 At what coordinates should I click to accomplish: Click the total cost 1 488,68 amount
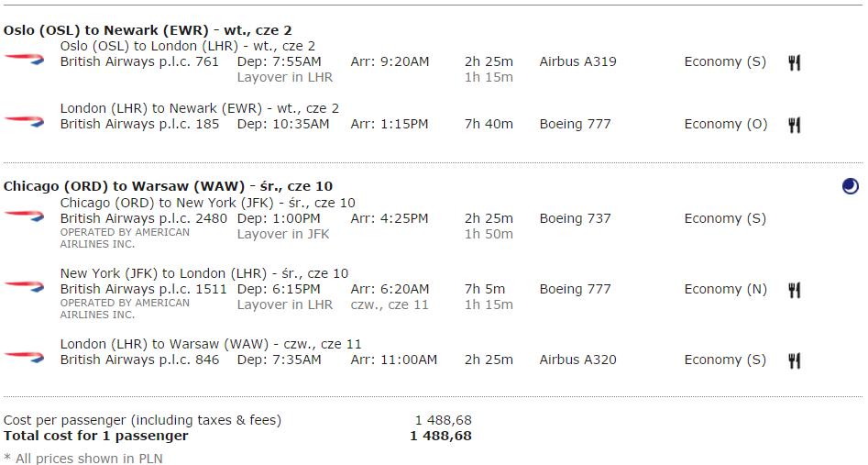click(x=441, y=436)
